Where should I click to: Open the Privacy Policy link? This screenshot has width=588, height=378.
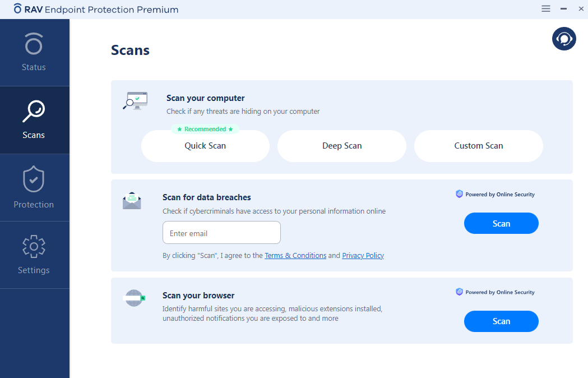click(363, 256)
